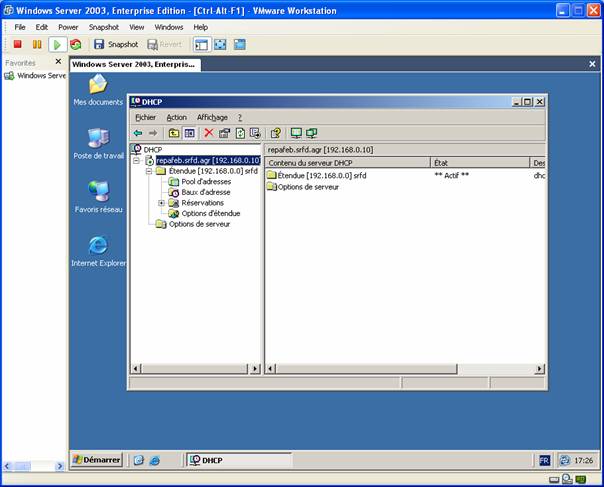Open the ? help menu in DHCP
Screen dimensions: 604x487
(x=240, y=117)
